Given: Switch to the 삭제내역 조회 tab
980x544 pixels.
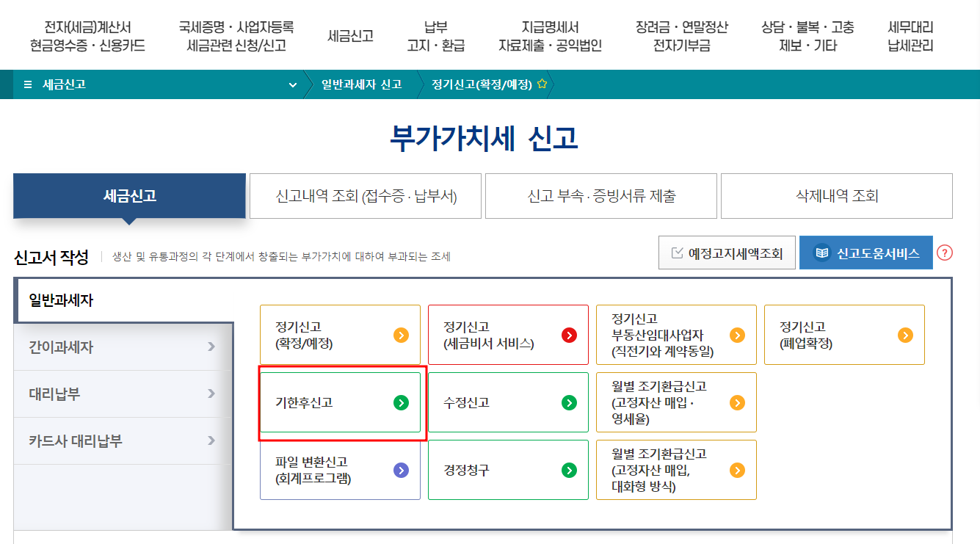Looking at the screenshot, I should [x=836, y=195].
